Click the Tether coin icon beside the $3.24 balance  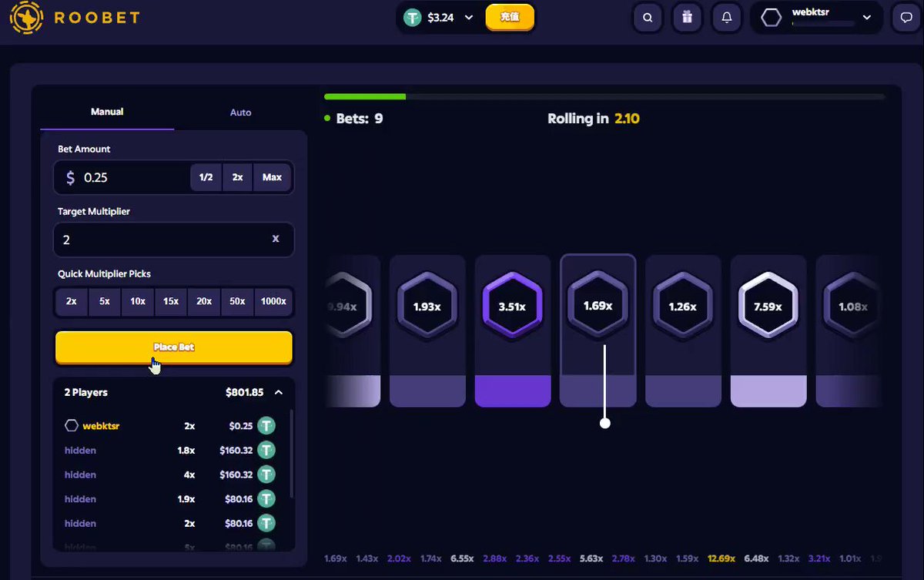pos(413,18)
